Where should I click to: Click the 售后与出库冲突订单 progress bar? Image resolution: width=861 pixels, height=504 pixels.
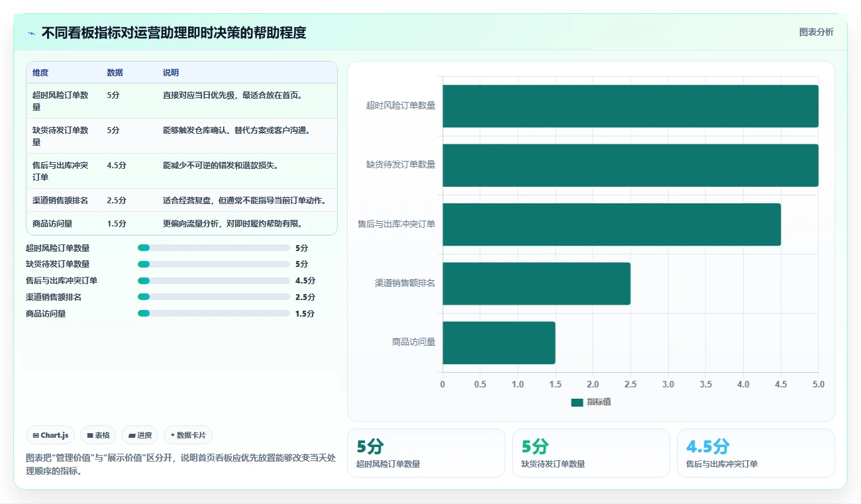[x=214, y=281]
